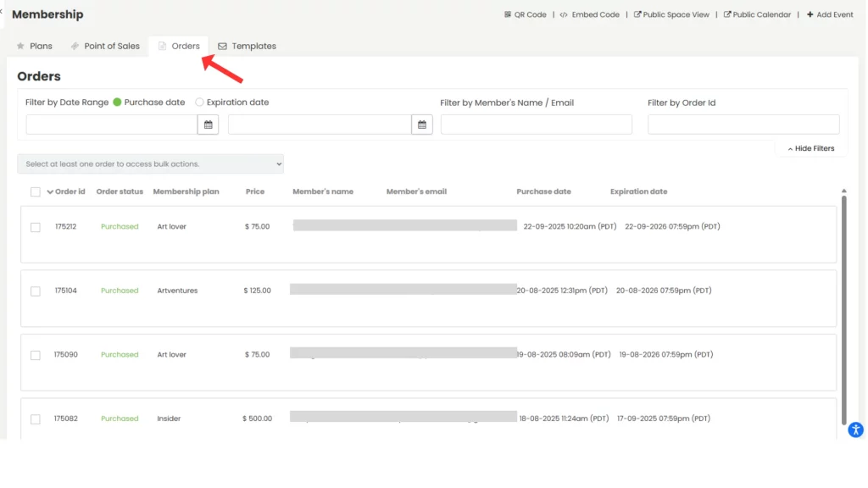Viewport: 868px width, 488px height.
Task: Collapse filters with Hide Filters
Action: [x=811, y=148]
